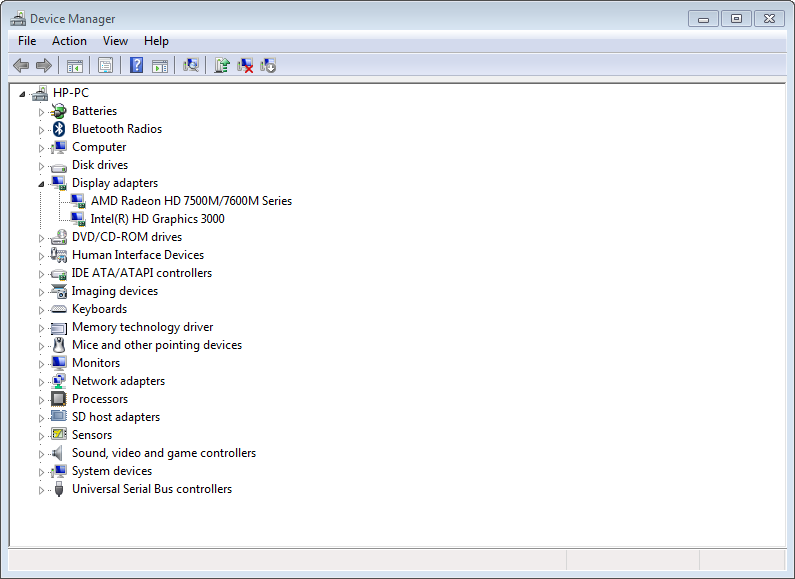Click the Uninstall device red X icon
Viewport: 795px width, 579px height.
(245, 65)
